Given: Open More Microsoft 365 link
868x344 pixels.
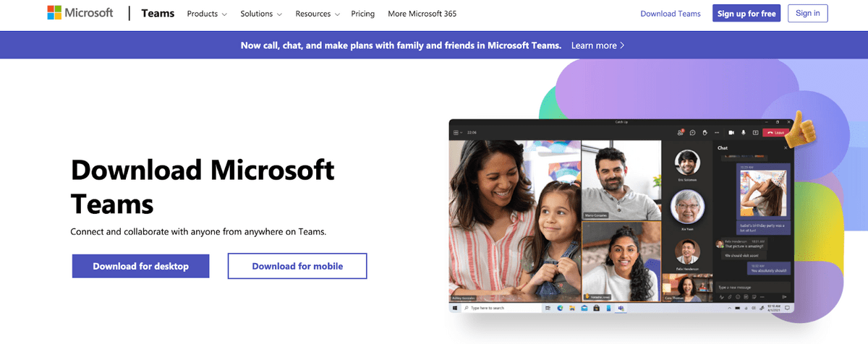Looking at the screenshot, I should coord(422,14).
